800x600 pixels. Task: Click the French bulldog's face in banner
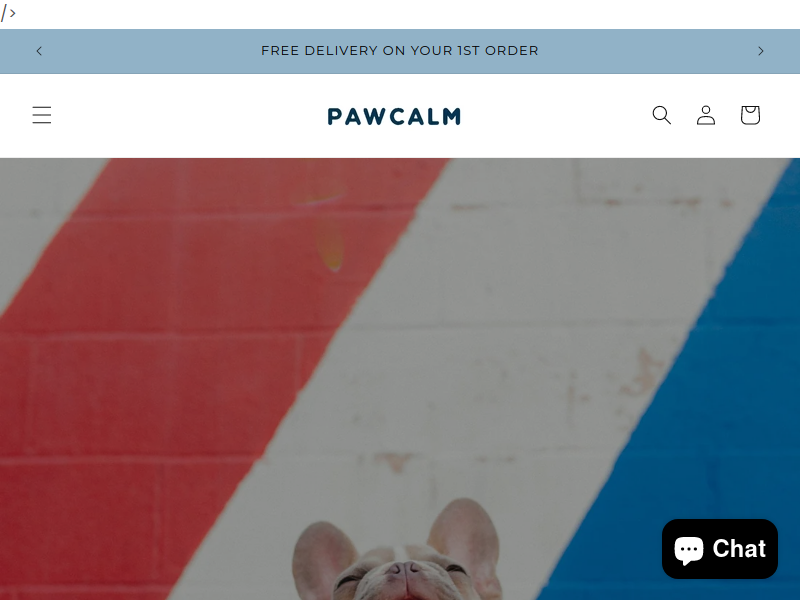[x=403, y=577]
